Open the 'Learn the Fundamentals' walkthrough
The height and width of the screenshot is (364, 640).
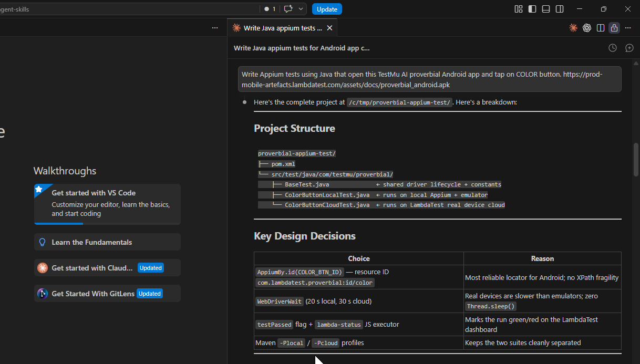tap(107, 242)
